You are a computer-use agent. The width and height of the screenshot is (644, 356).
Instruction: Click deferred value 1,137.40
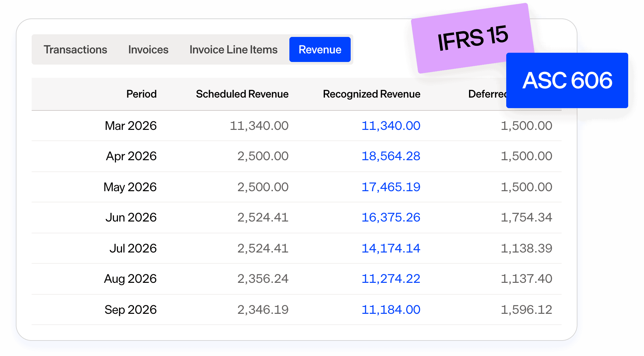coord(526,279)
